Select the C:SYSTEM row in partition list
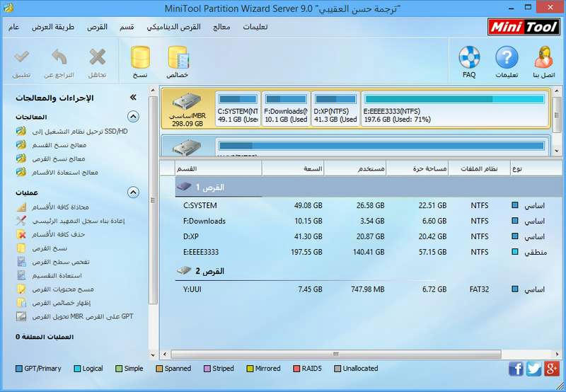Image resolution: width=566 pixels, height=392 pixels. [x=368, y=206]
